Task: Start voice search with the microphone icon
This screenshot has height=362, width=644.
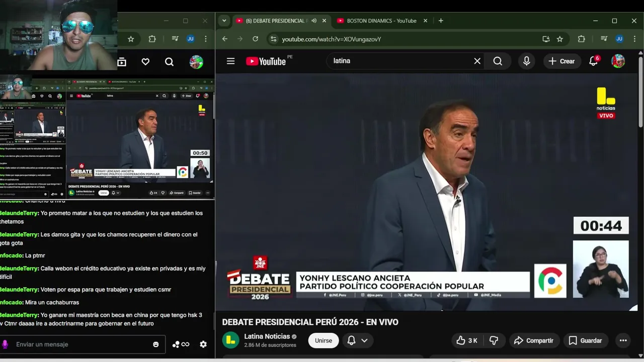Action: tap(526, 61)
